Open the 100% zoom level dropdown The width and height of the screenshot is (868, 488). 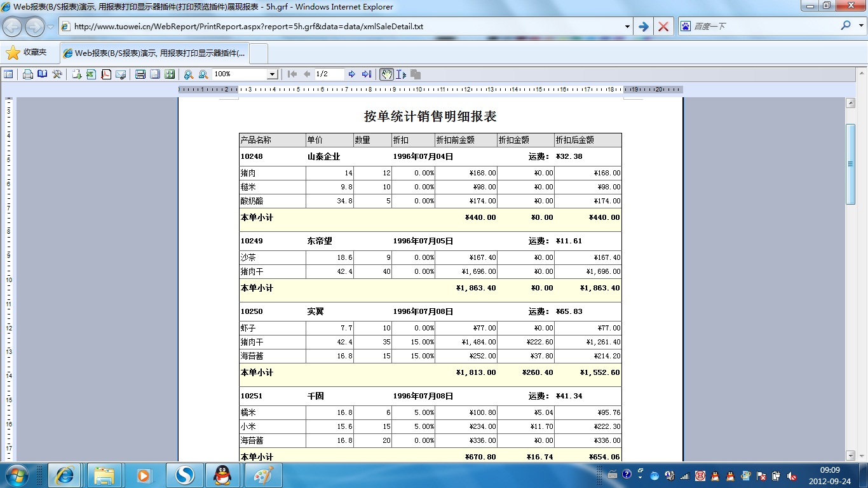[272, 74]
